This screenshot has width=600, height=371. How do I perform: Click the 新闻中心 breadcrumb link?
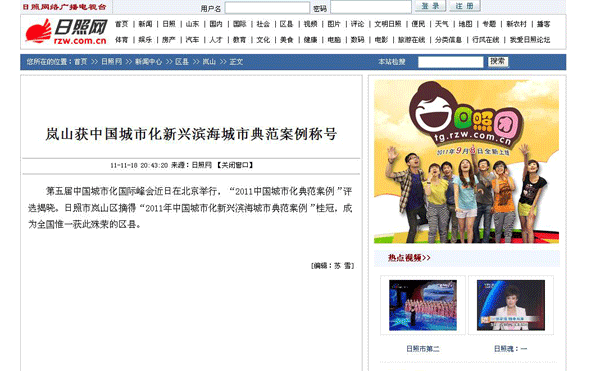tap(148, 62)
